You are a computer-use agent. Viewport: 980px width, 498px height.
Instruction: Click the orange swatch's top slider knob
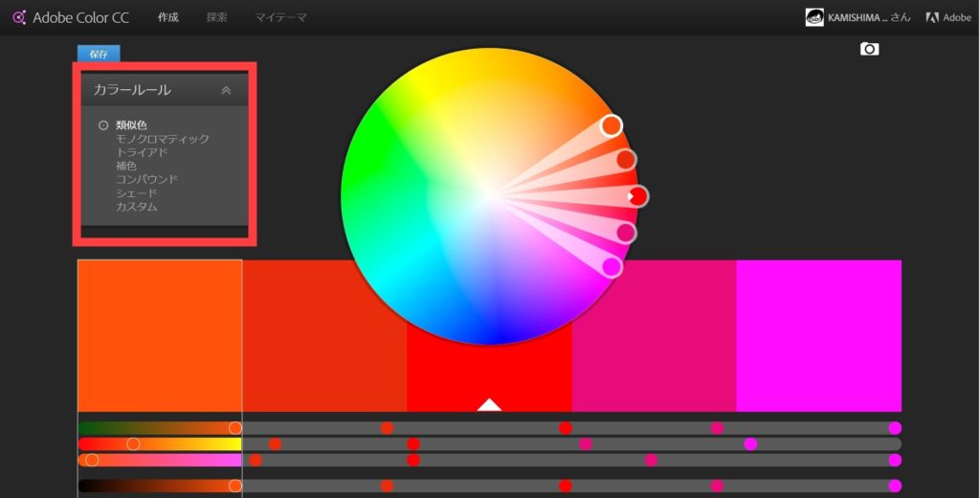(x=235, y=428)
